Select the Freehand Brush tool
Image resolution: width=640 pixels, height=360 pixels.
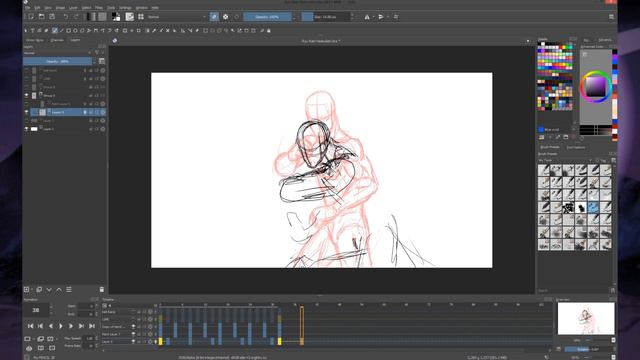[x=55, y=31]
